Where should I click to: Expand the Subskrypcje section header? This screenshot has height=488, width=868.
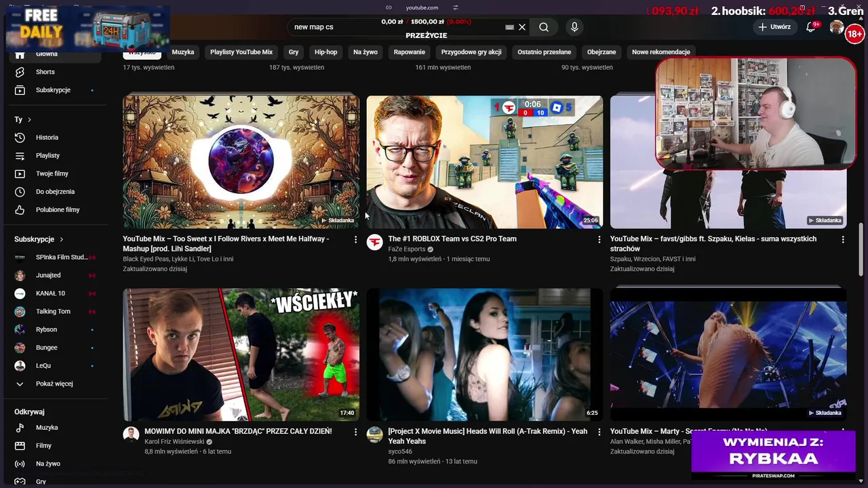coord(39,239)
